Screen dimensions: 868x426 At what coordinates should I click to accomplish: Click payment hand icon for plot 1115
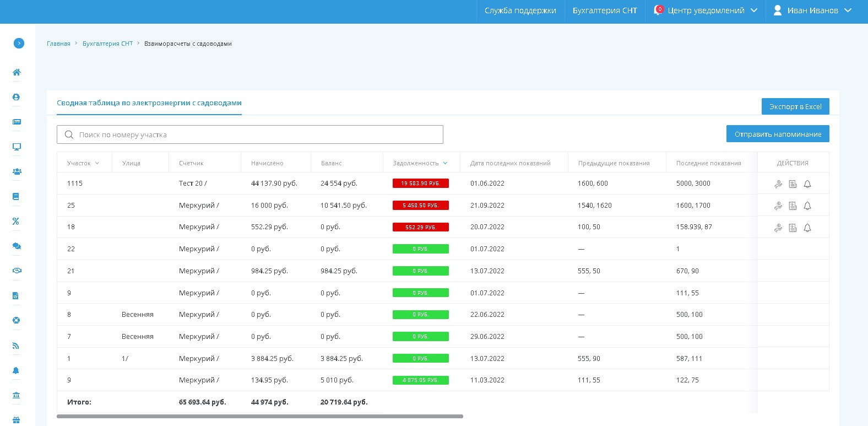(778, 184)
